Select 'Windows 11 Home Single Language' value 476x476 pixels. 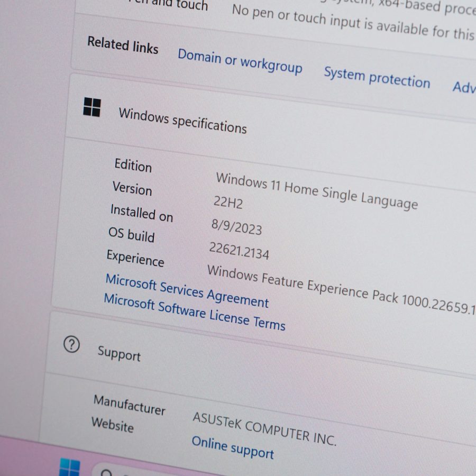point(317,191)
